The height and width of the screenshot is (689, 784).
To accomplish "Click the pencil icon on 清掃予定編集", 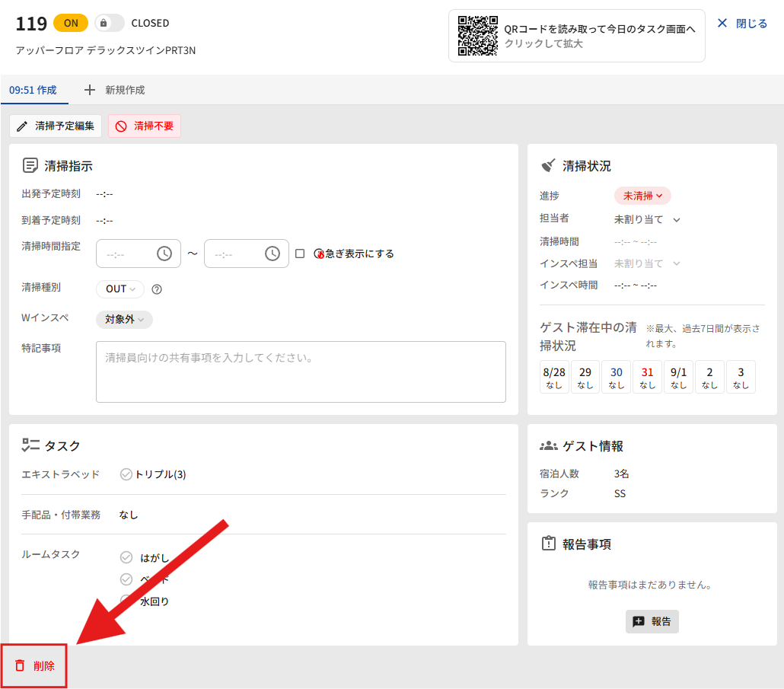I will click(22, 126).
